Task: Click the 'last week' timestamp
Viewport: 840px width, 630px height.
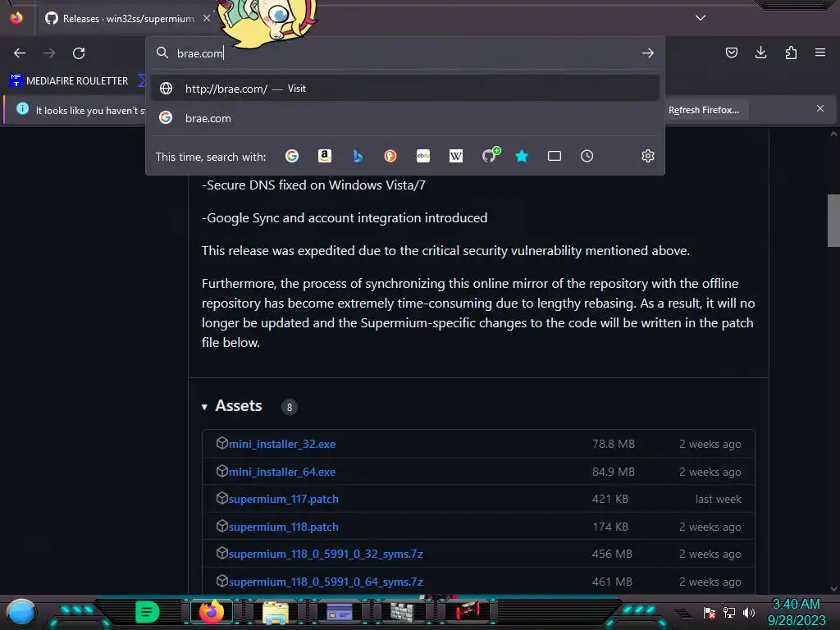Action: pyautogui.click(x=719, y=499)
